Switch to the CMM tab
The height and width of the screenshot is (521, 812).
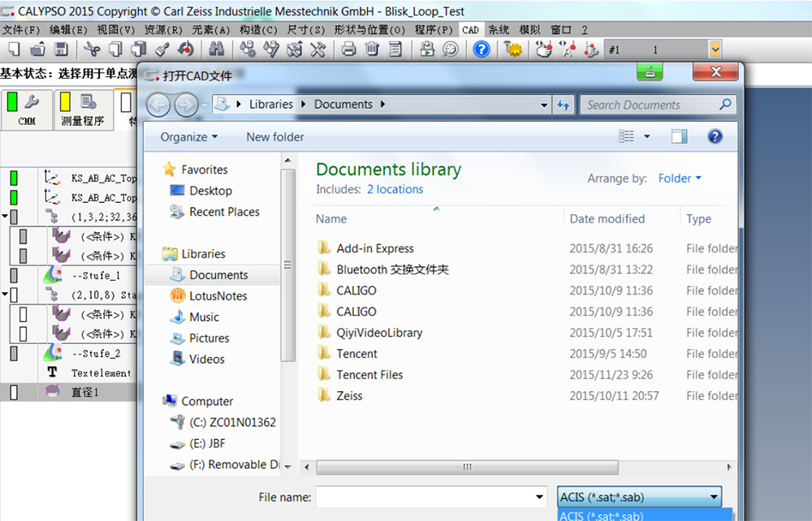click(27, 110)
